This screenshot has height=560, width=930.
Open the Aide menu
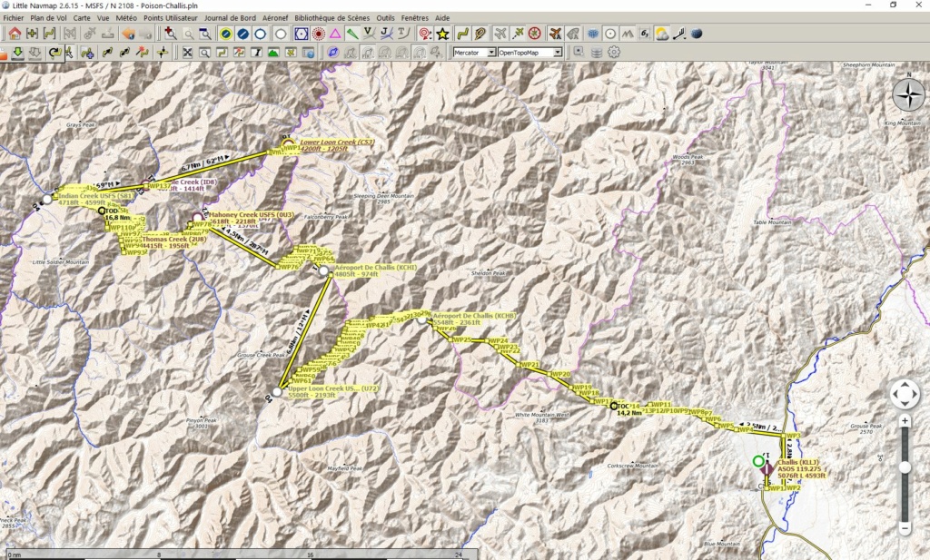(442, 18)
